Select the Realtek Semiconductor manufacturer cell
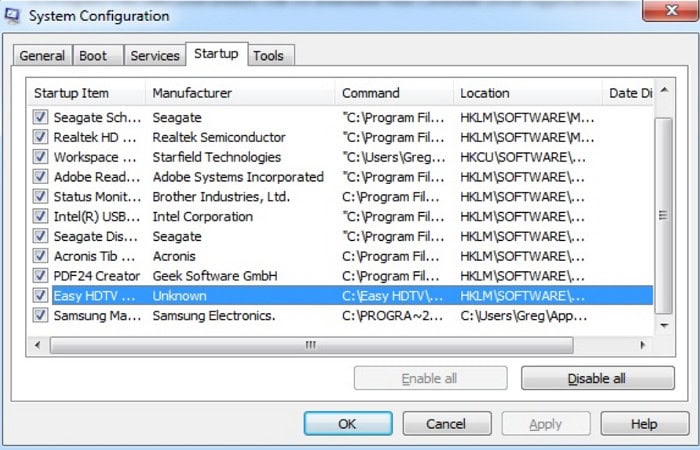The width and height of the screenshot is (700, 450). pyautogui.click(x=219, y=137)
